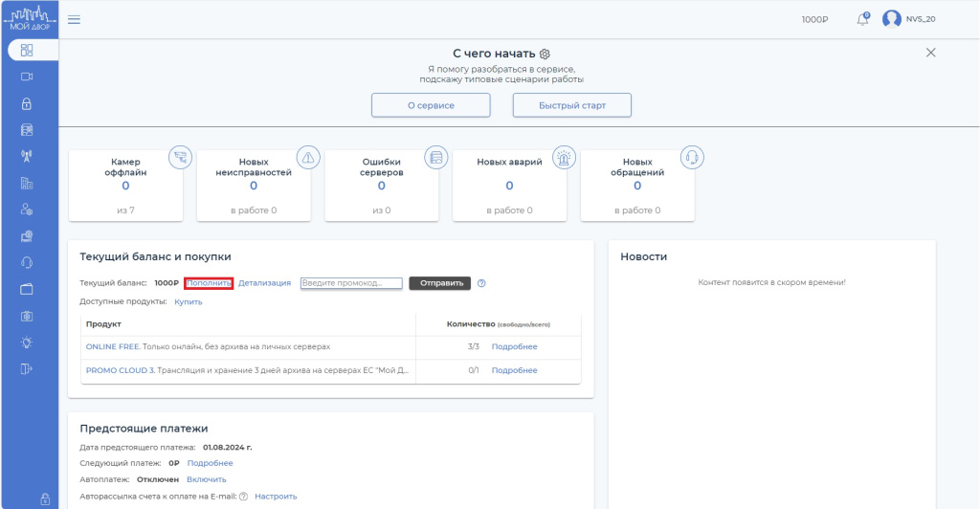Open the dashboard tab in the sidebar
Viewport: 980px width, 509px height.
[27, 50]
